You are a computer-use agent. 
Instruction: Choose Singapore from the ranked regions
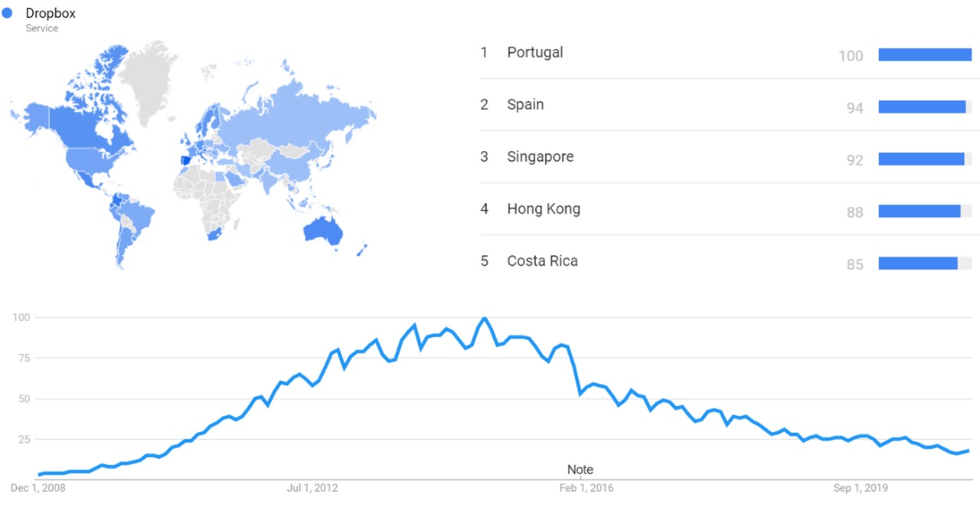pyautogui.click(x=540, y=156)
